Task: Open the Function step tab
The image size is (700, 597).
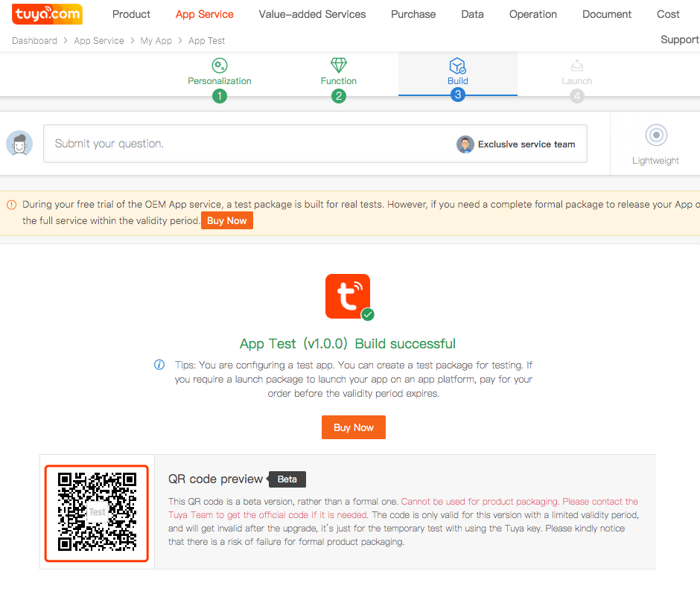Action: [339, 74]
